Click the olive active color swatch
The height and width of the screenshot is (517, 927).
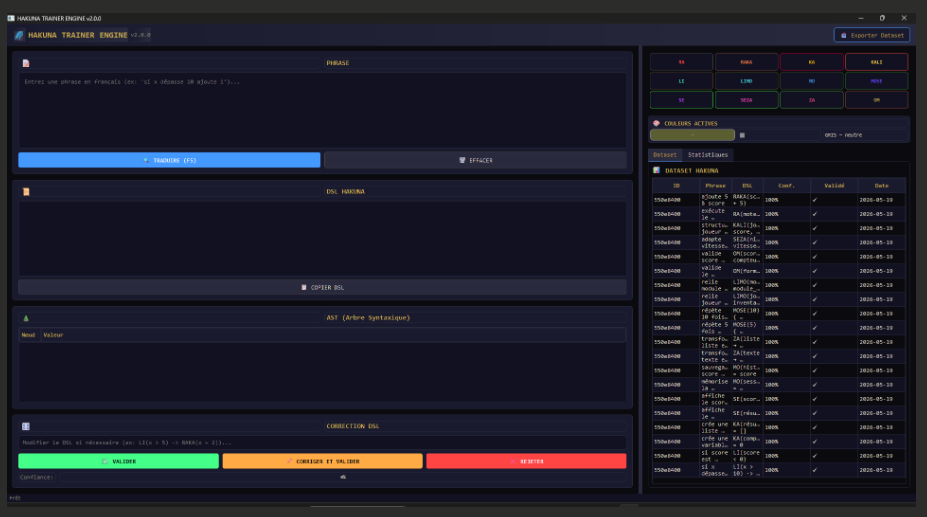pos(692,135)
